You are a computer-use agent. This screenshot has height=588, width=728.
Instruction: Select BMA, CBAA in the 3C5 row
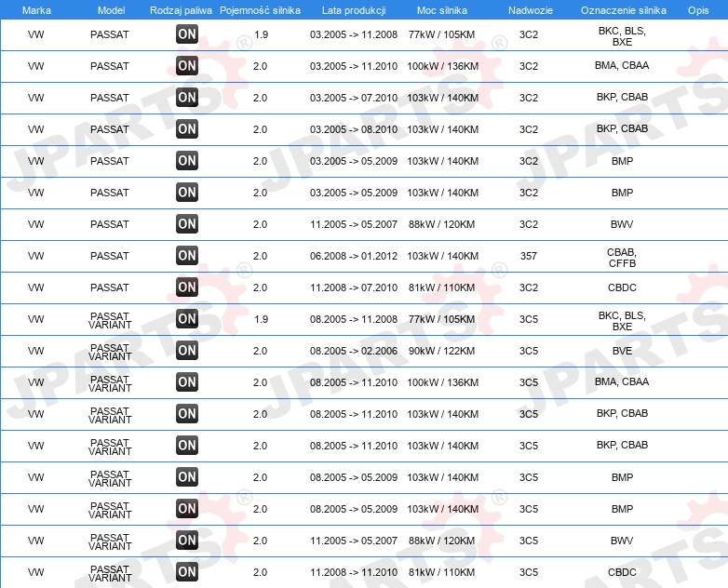click(622, 381)
